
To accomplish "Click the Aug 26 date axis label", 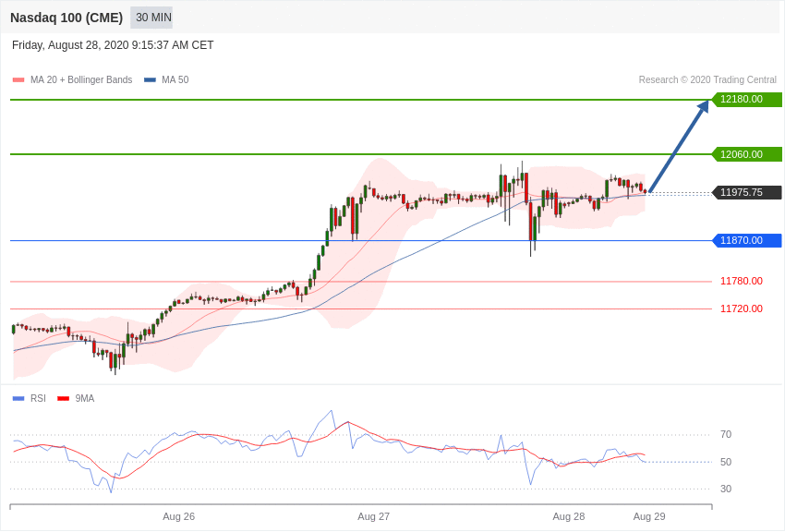I will pos(179,516).
